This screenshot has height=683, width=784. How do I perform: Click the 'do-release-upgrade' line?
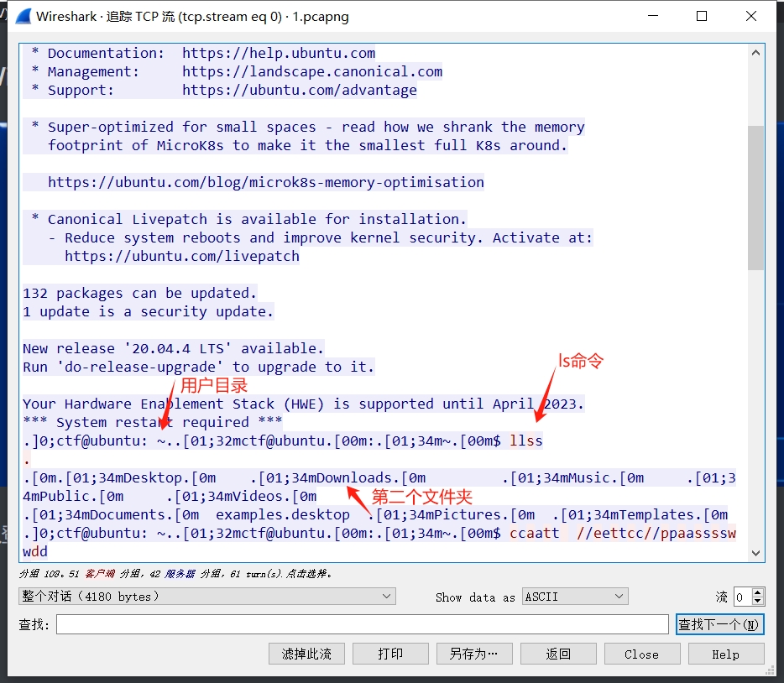(198, 368)
